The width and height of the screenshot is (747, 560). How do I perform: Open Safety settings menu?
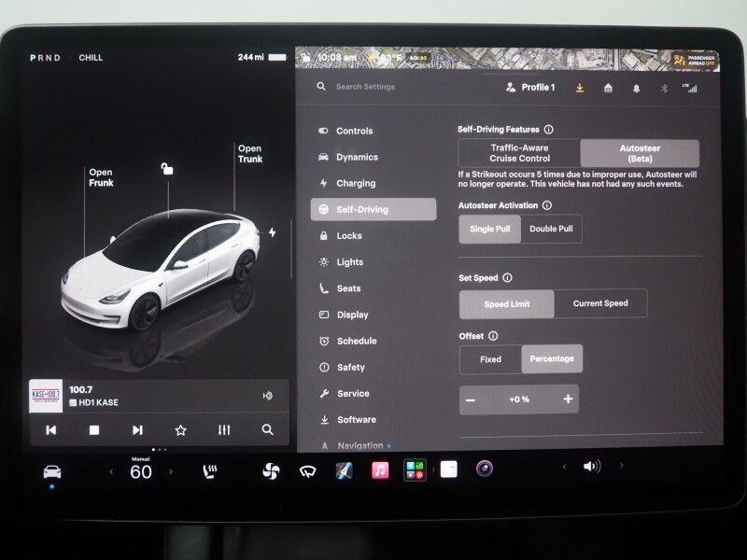click(373, 367)
